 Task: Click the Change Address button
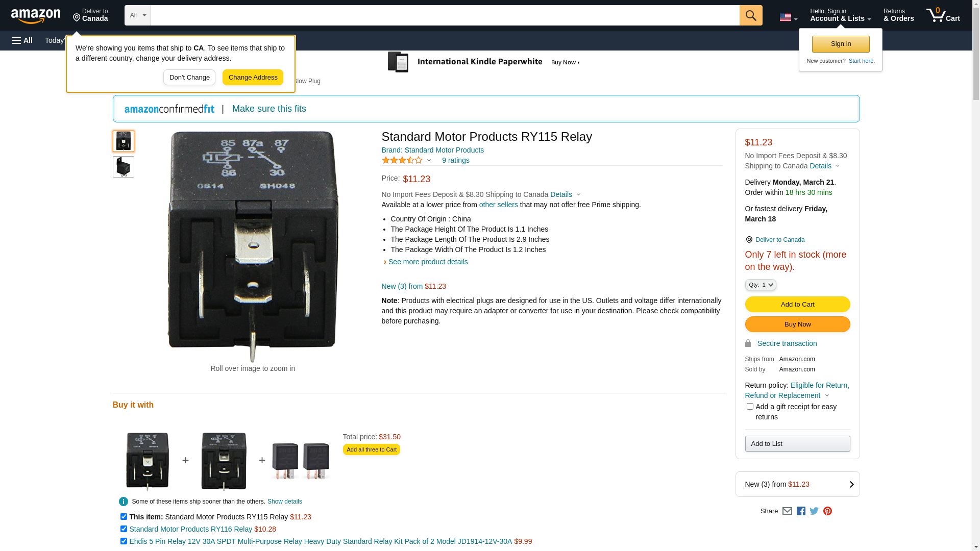coord(253,78)
